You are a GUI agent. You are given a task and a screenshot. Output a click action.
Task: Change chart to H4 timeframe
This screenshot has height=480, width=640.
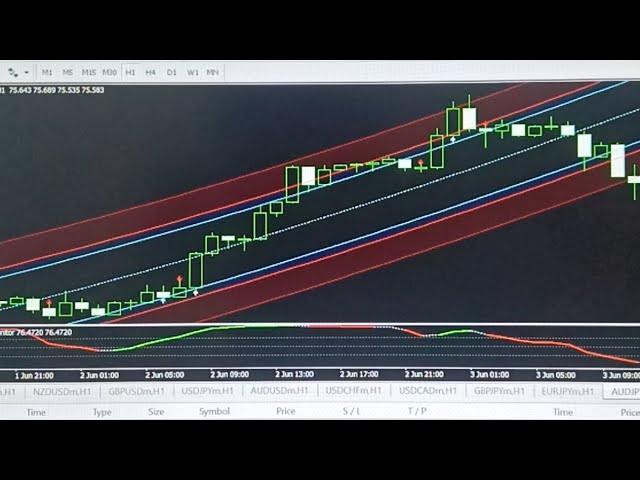150,72
